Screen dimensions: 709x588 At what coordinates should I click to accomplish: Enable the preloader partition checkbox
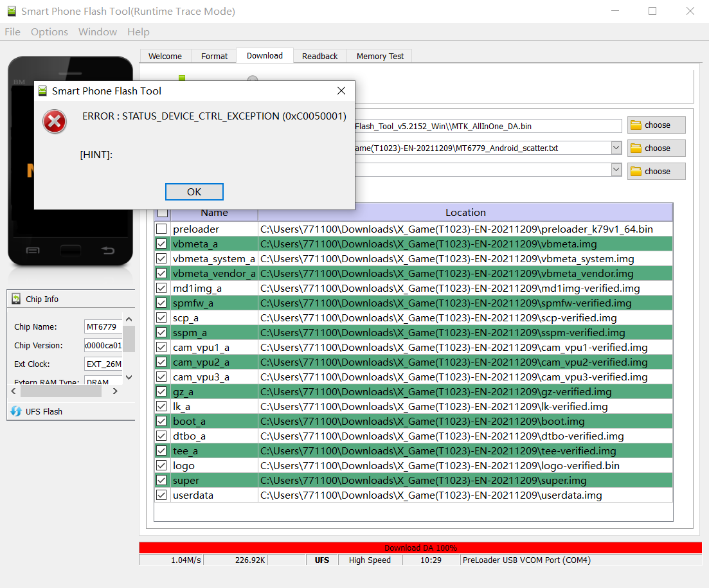(161, 229)
